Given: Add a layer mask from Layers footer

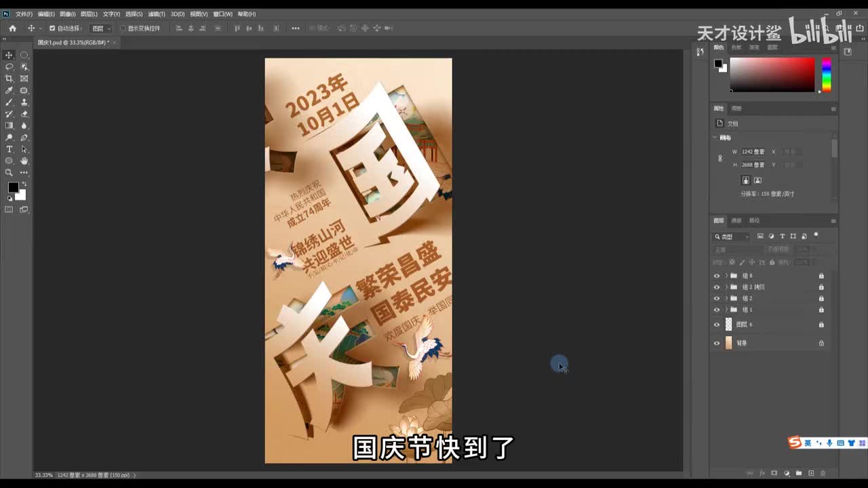Looking at the screenshot, I should (x=774, y=473).
